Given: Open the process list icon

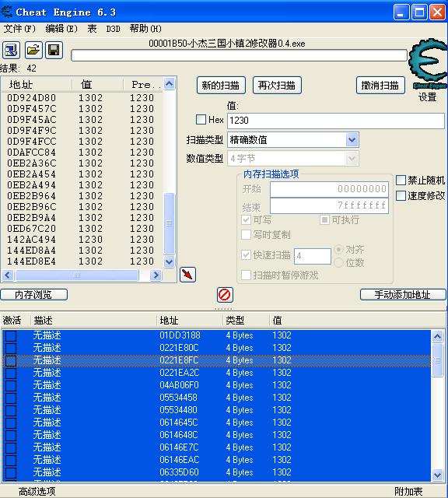Looking at the screenshot, I should coord(12,50).
